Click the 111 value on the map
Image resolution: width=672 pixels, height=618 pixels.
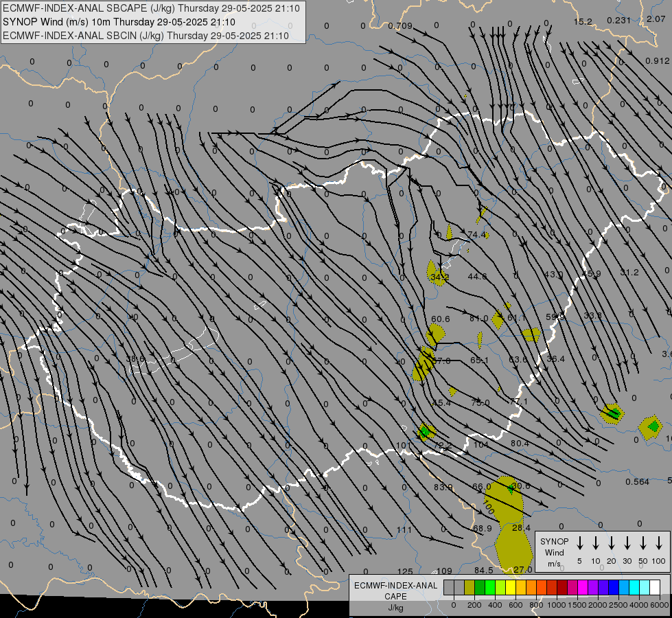point(404,530)
